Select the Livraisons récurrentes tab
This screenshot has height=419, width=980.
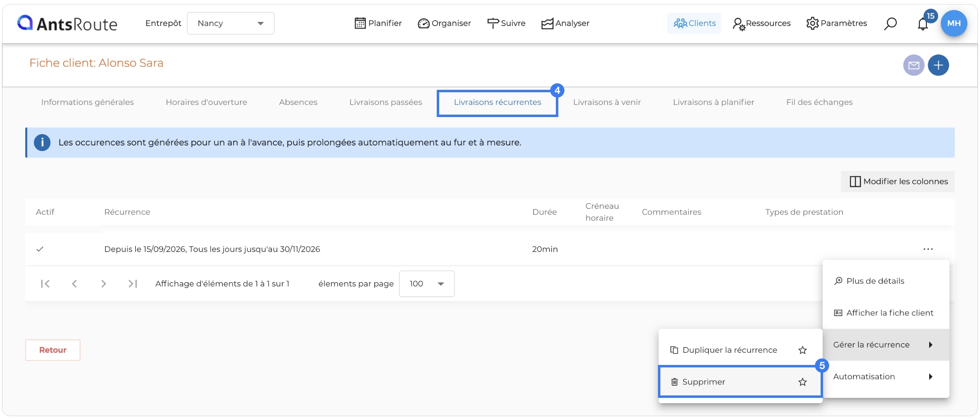pos(497,102)
